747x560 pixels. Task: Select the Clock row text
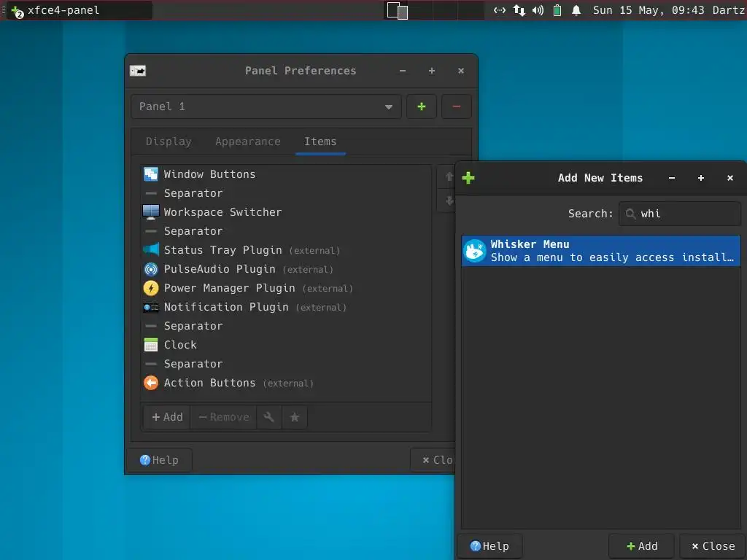pos(180,345)
